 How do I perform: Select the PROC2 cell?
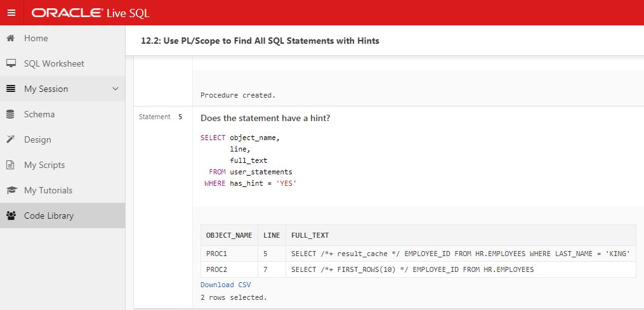229,269
